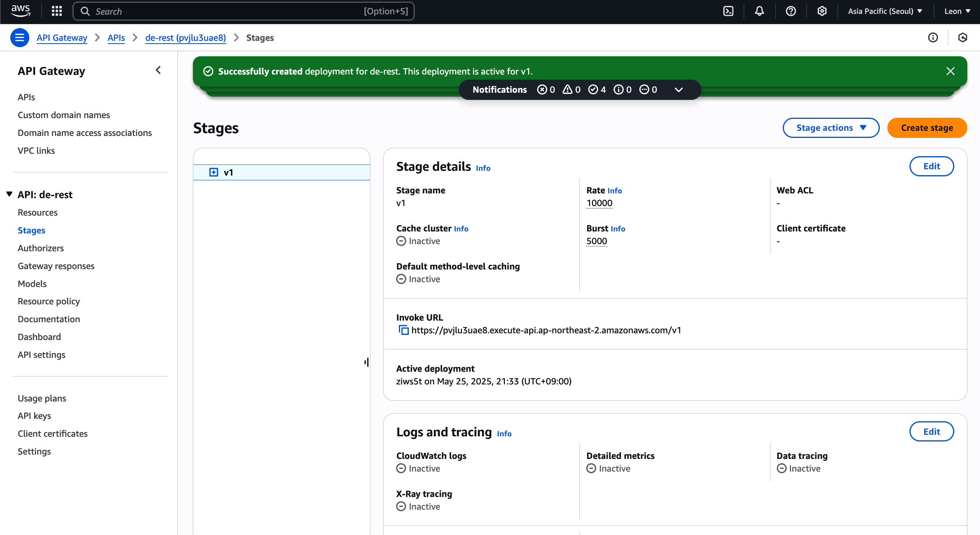The width and height of the screenshot is (980, 535).
Task: Collapse the API: de-rest section
Action: [10, 194]
